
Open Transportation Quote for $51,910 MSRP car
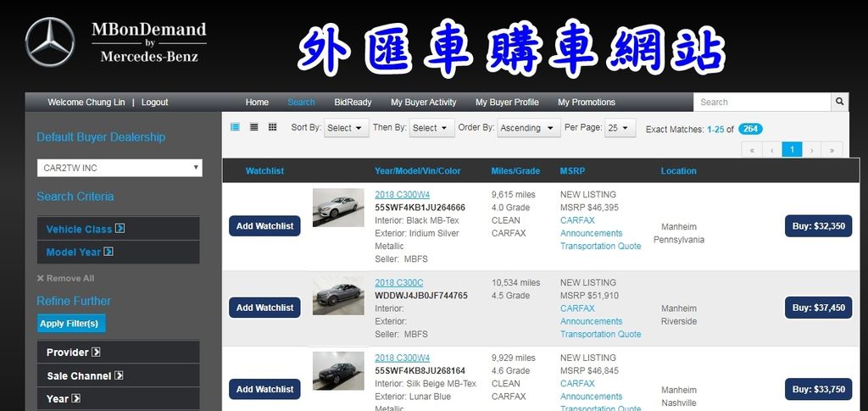tap(601, 334)
